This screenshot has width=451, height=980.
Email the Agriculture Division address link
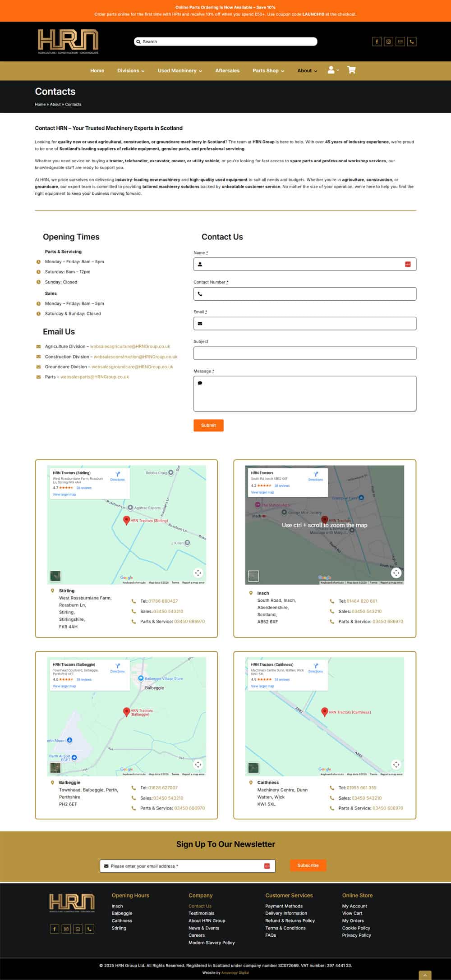click(130, 347)
